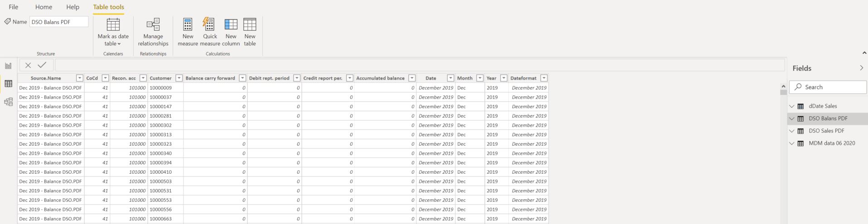Click Mark as date table icon
Screen dimensions: 868x224
113,24
